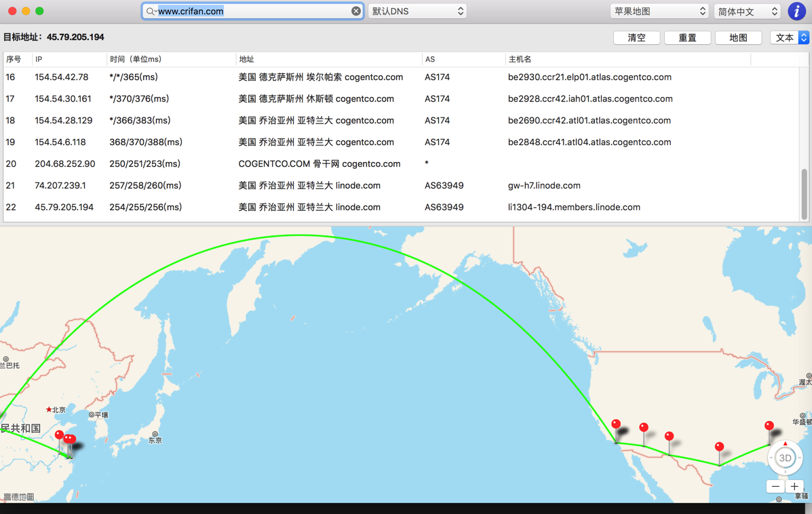Click the Atlanta red pin near 3D button
The height and width of the screenshot is (514, 812).
[x=769, y=426]
